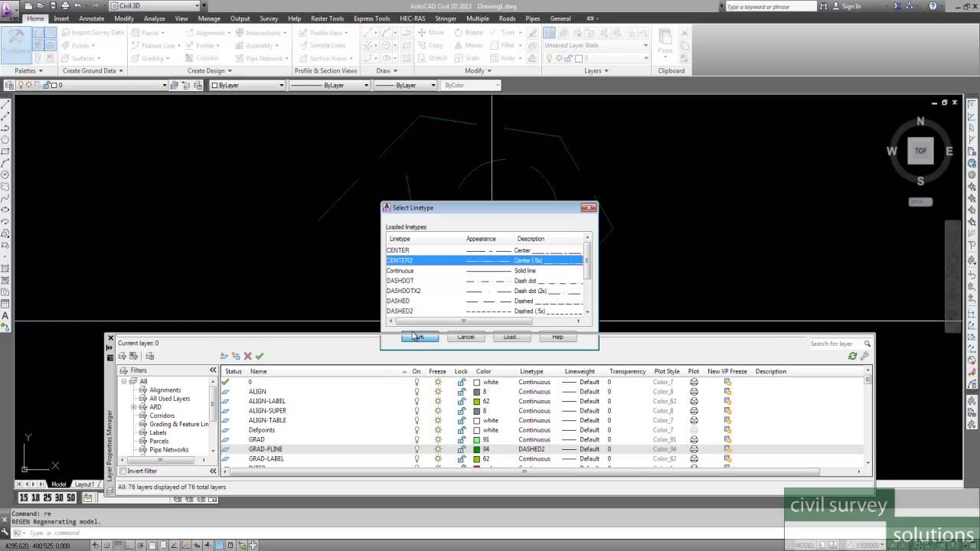This screenshot has width=980, height=551.
Task: Toggle Freeze sun icon for Defpoints layer
Action: point(438,430)
